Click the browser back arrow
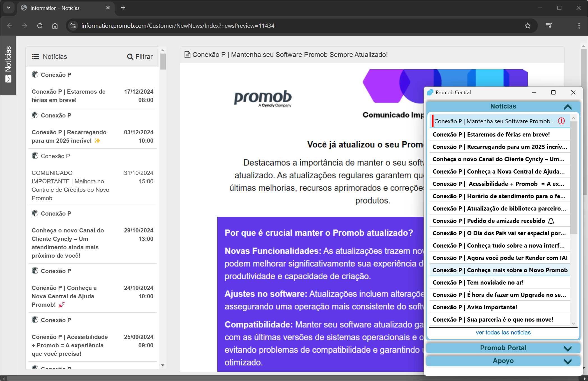 click(x=10, y=26)
